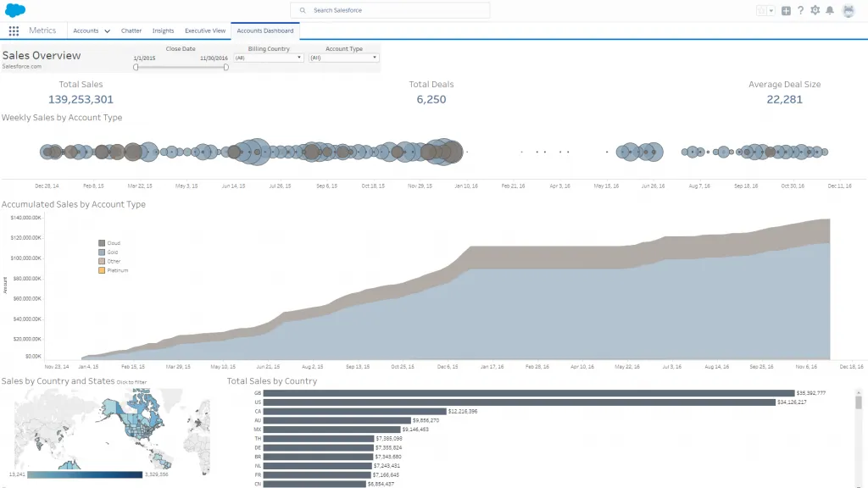Select the Platinum legend color swatch

[102, 270]
